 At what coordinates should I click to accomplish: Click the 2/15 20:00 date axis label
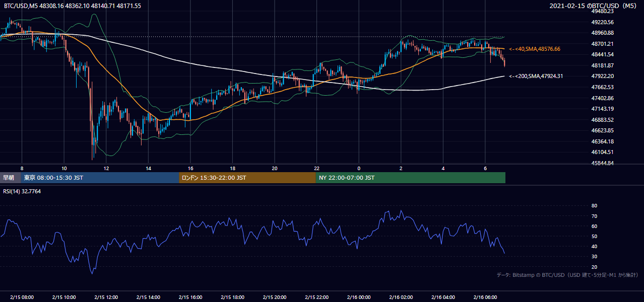[275, 297]
